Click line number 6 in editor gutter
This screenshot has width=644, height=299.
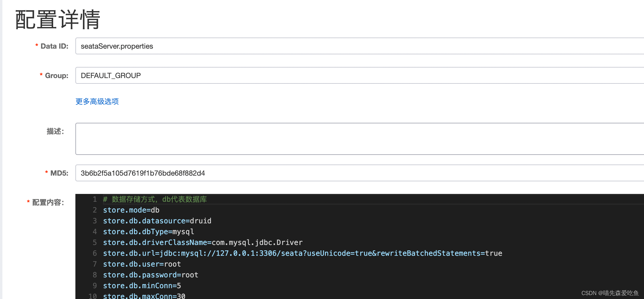[95, 253]
